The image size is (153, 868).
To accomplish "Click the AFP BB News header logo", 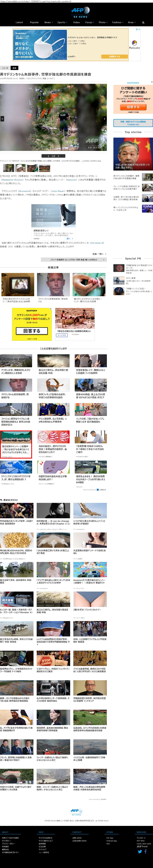I will coord(80,12).
